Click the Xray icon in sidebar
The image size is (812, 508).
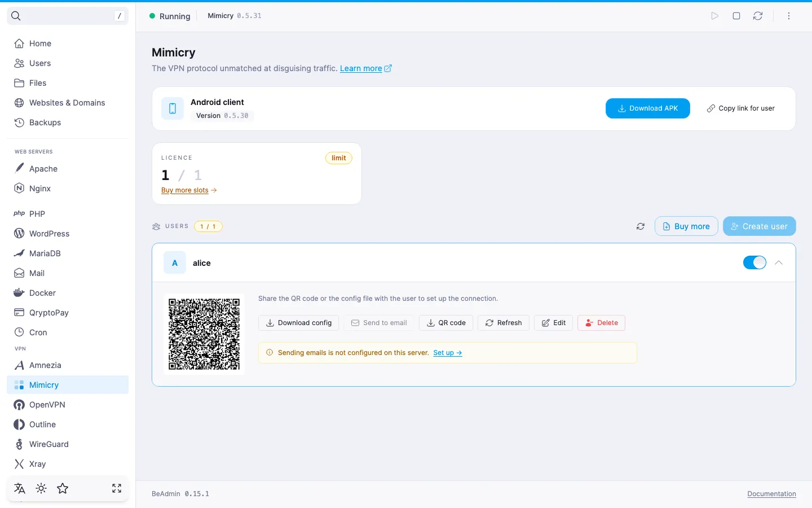coord(19,464)
